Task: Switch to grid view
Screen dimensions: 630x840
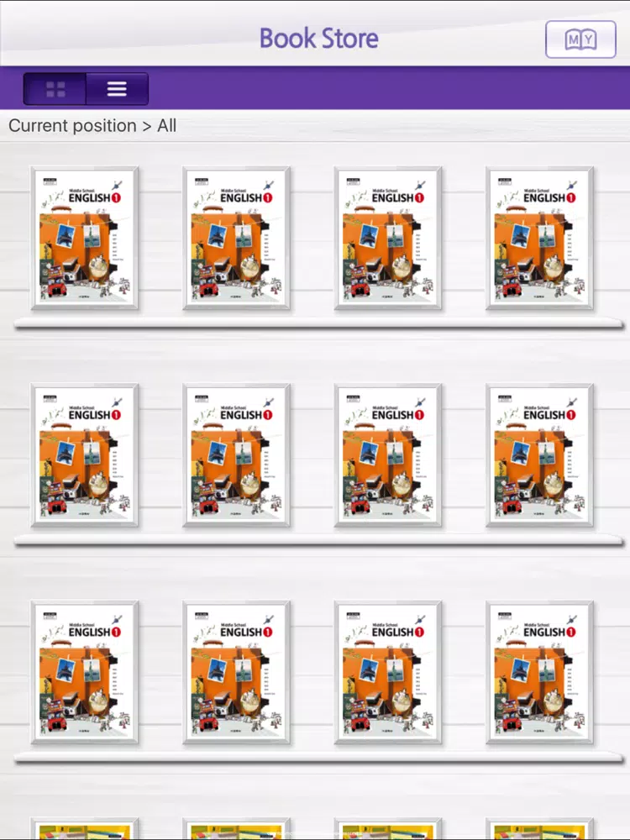Action: (x=55, y=89)
